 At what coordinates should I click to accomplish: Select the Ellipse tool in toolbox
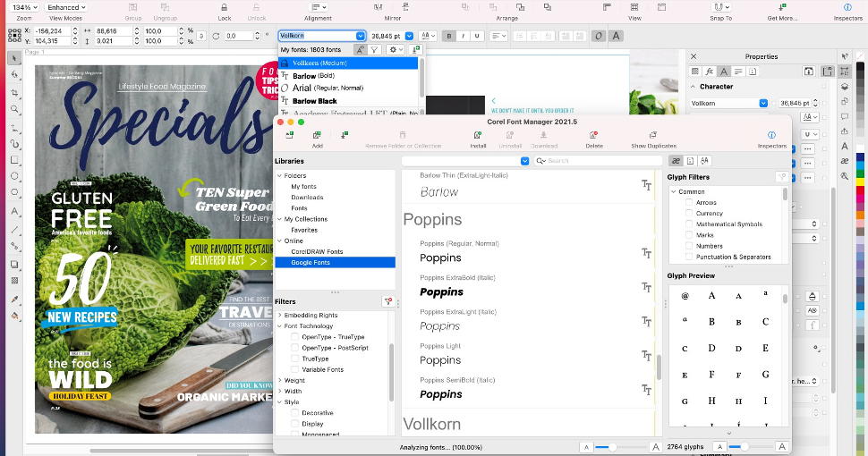tap(15, 176)
